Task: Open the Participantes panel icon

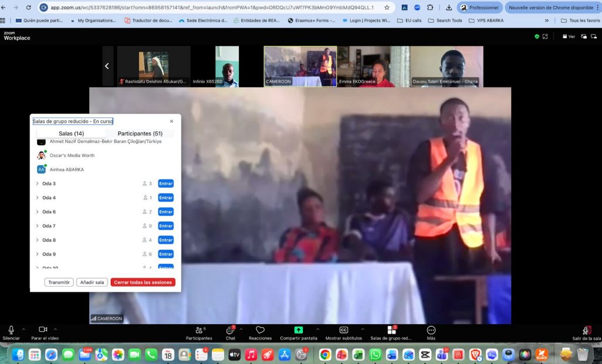Action: pyautogui.click(x=199, y=331)
